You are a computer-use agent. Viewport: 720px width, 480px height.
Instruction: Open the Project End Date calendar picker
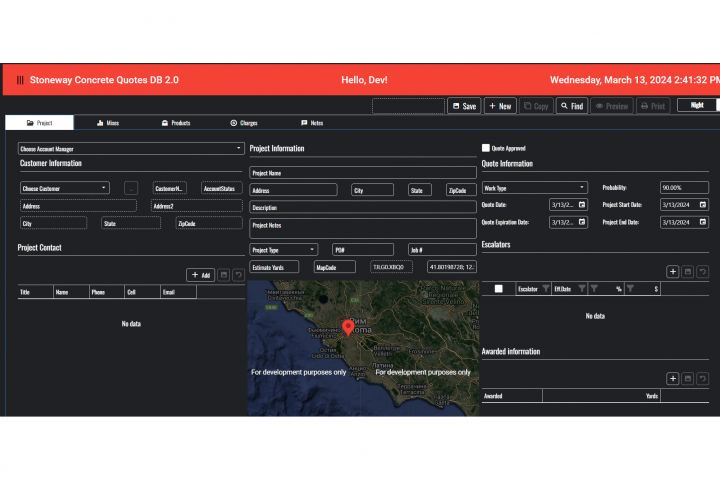tap(703, 222)
